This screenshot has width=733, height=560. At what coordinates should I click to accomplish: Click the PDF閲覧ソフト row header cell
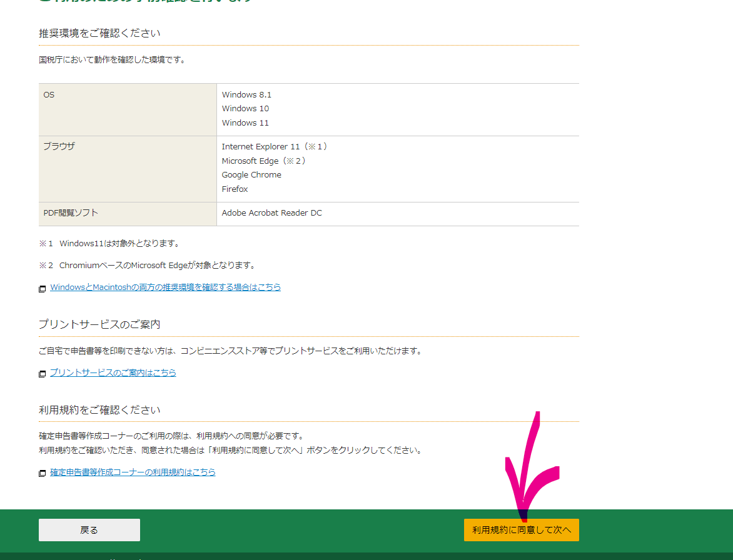(128, 214)
